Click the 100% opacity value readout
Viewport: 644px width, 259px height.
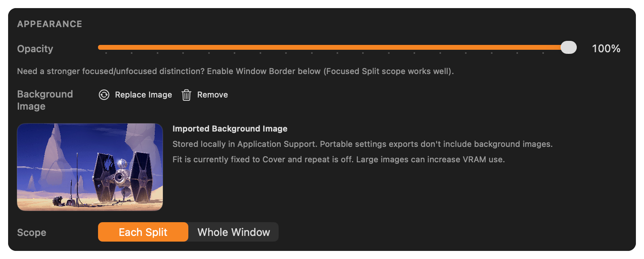click(x=606, y=49)
